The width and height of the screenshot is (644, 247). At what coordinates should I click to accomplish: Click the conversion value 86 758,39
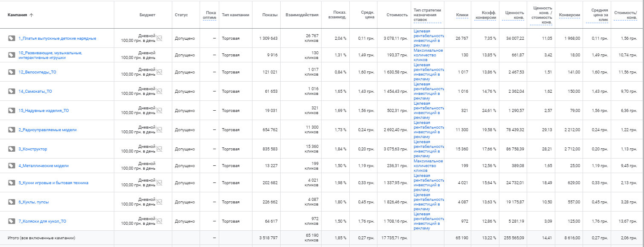pos(513,149)
